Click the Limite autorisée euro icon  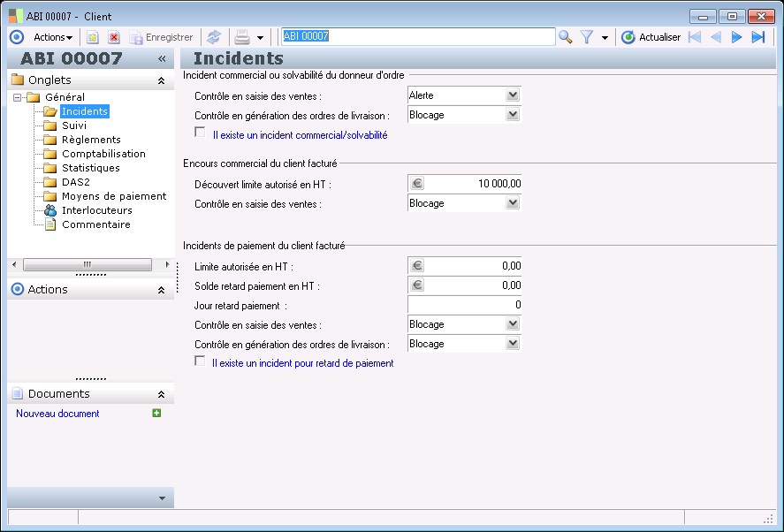417,265
